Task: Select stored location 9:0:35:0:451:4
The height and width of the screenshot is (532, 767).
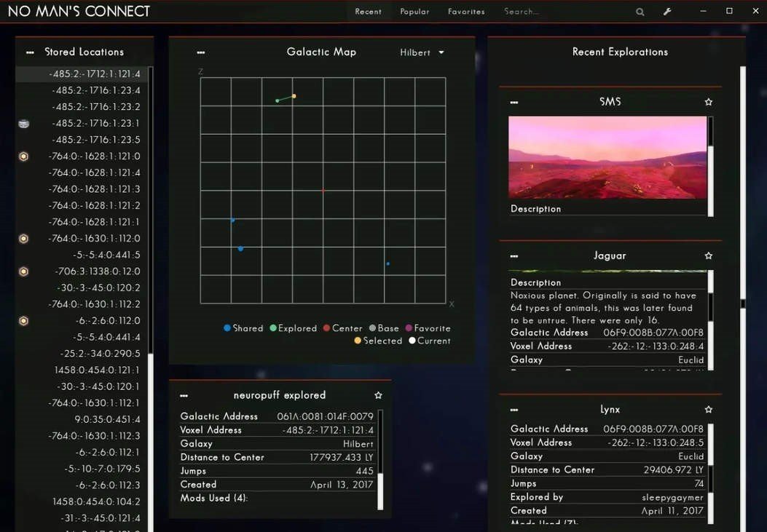Action: point(82,420)
